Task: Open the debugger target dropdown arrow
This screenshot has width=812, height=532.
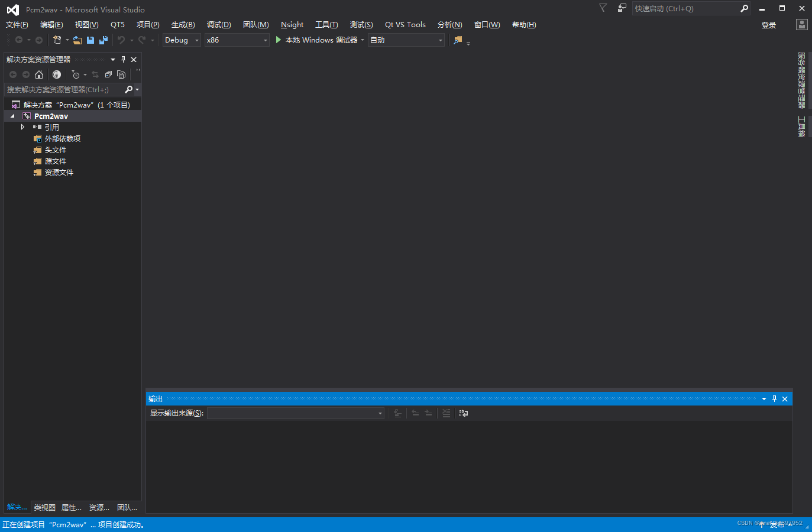Action: pyautogui.click(x=363, y=40)
